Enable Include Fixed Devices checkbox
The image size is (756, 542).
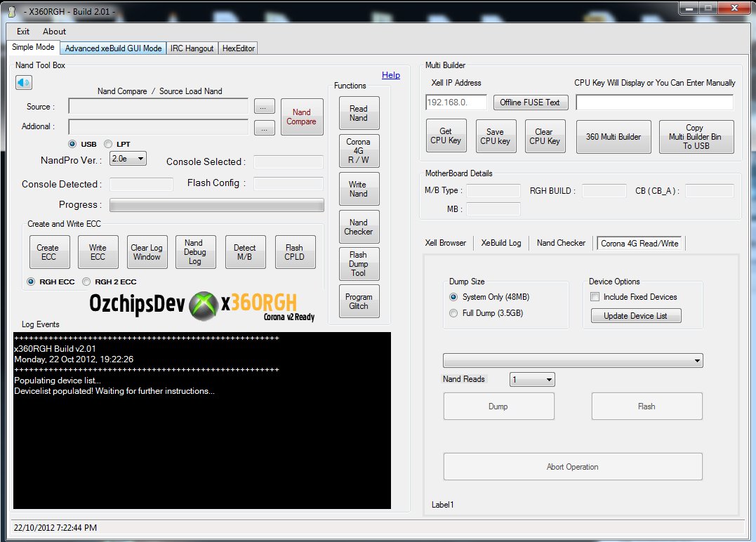[x=595, y=297]
